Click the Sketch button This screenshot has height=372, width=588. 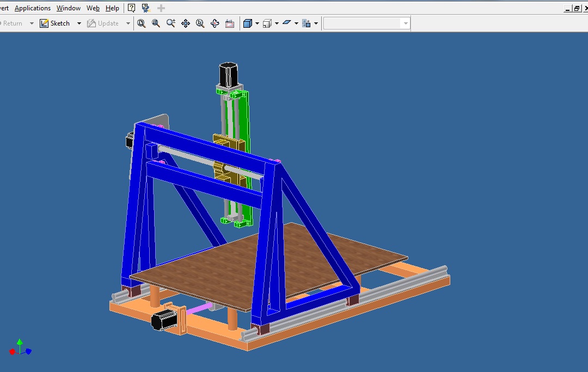(55, 23)
